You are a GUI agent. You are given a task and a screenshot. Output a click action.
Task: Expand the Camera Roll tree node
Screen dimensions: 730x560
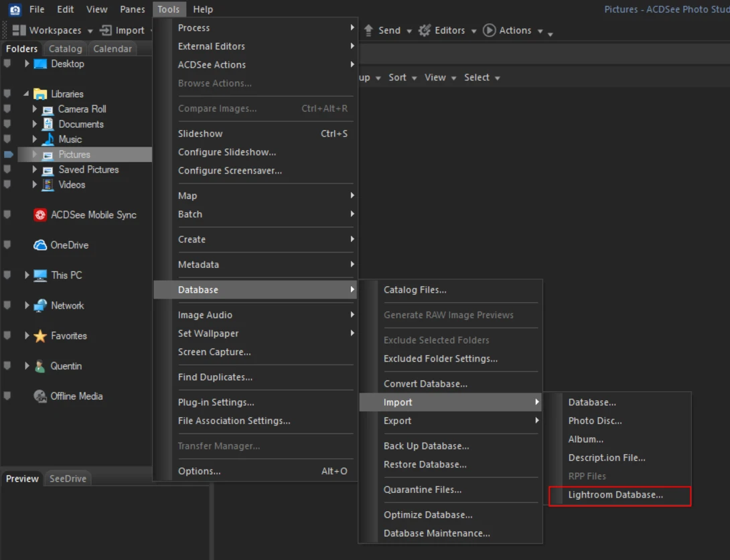click(34, 109)
